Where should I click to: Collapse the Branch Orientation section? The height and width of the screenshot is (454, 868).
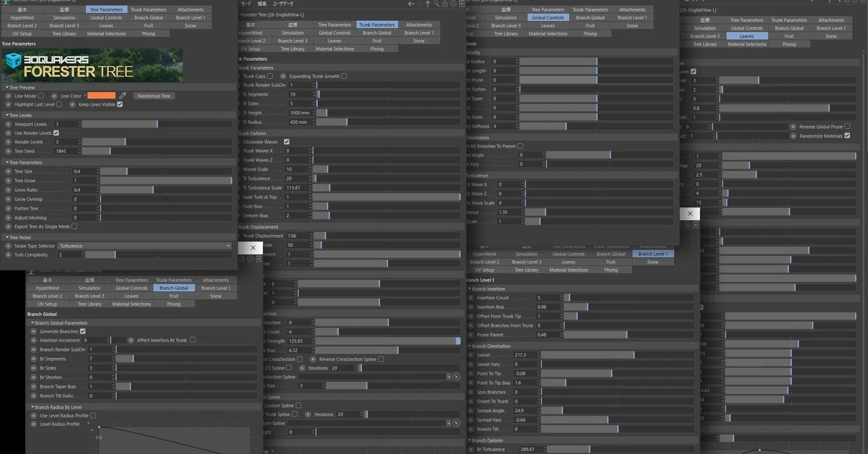(469, 346)
